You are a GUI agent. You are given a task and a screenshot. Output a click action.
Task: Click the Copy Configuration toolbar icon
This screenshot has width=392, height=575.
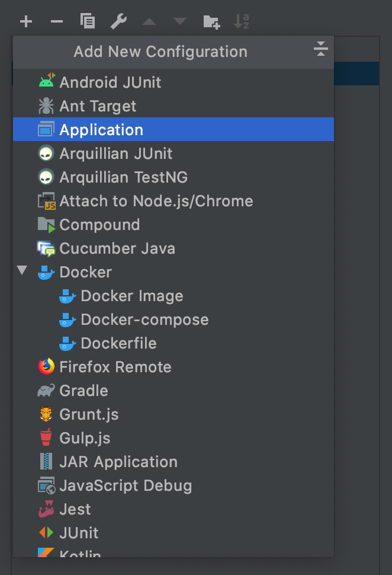tap(88, 21)
